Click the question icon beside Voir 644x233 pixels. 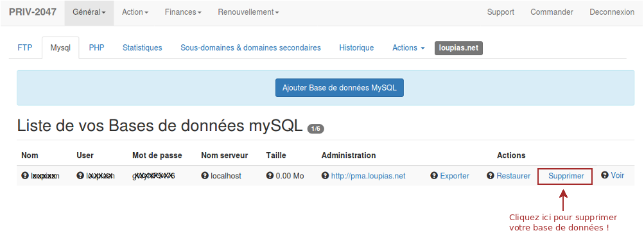coord(605,175)
